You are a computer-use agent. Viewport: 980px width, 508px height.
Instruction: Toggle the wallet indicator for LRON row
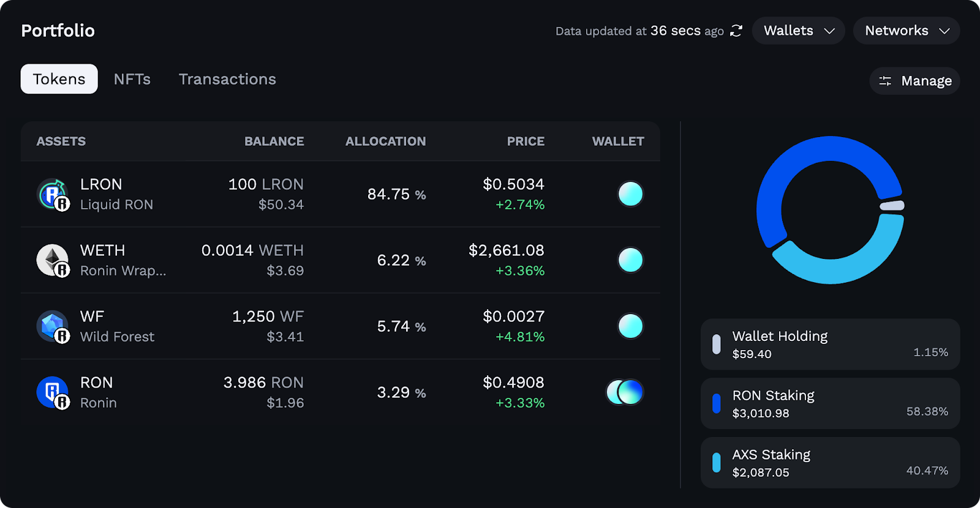[630, 193]
